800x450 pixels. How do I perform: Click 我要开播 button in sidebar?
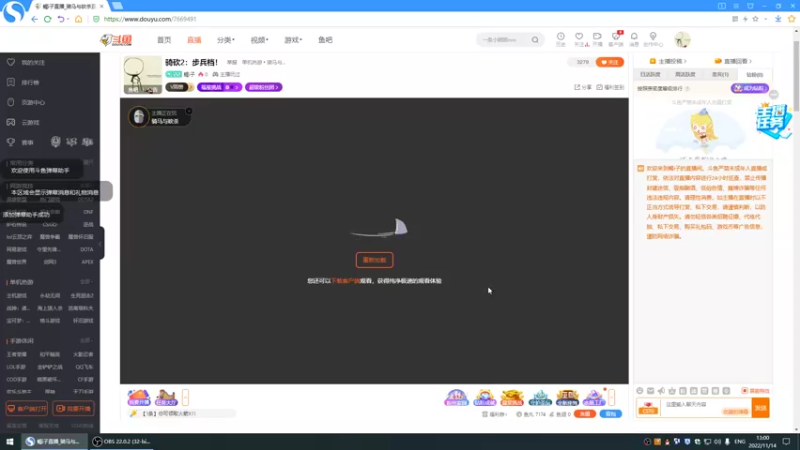pos(73,408)
